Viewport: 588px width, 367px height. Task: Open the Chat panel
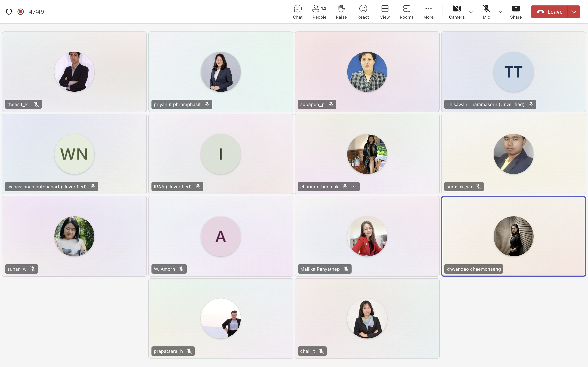pyautogui.click(x=298, y=12)
